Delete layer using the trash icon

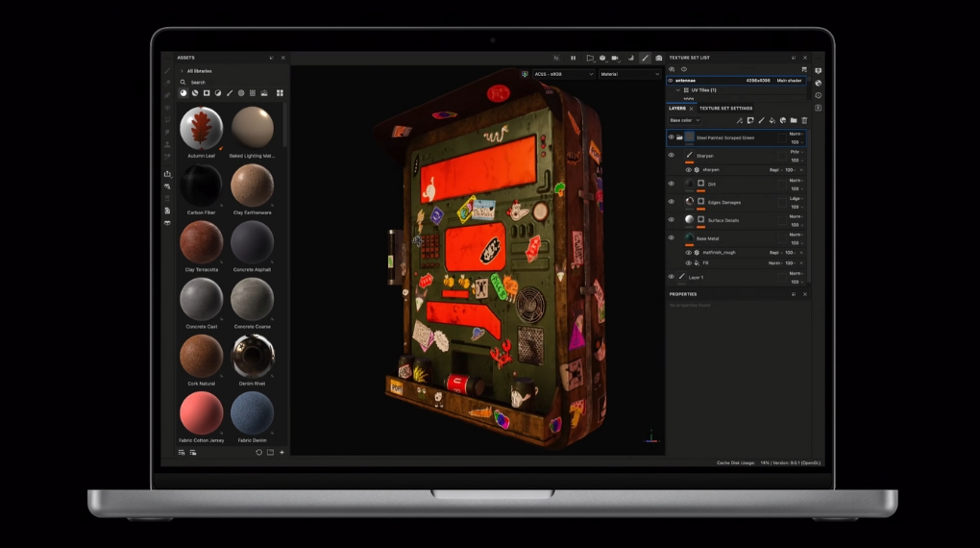point(804,120)
